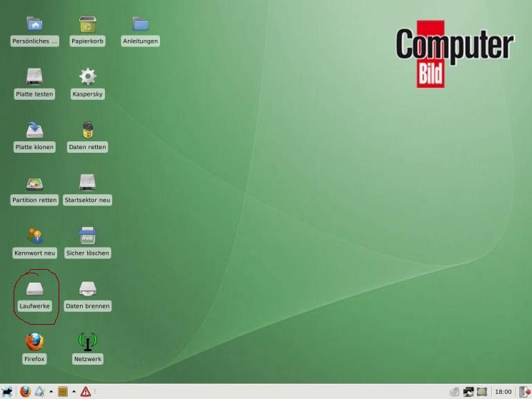Expand arrow next to drawing tools launcher
This screenshot has width=532, height=399.
click(51, 392)
